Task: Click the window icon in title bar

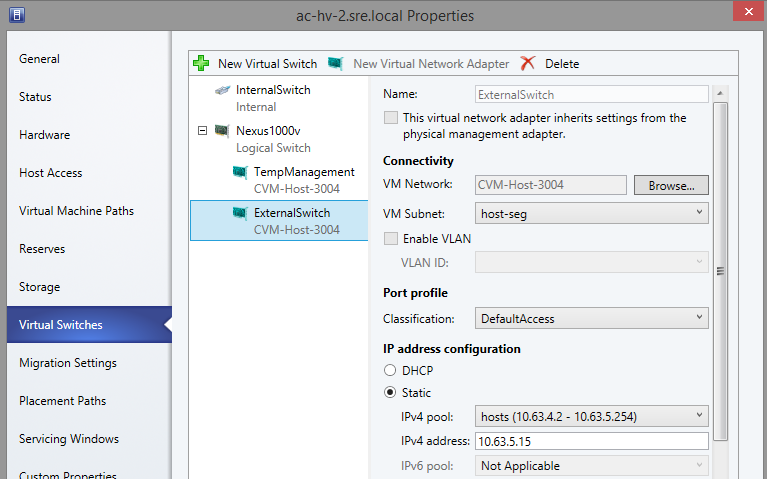Action: click(x=17, y=15)
